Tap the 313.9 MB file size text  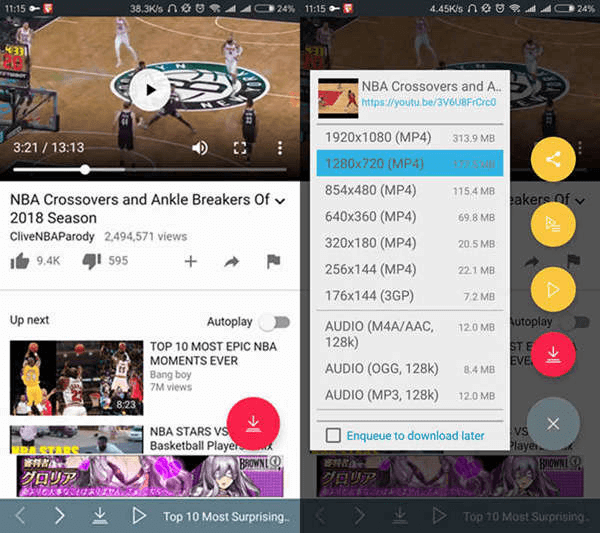pos(474,138)
